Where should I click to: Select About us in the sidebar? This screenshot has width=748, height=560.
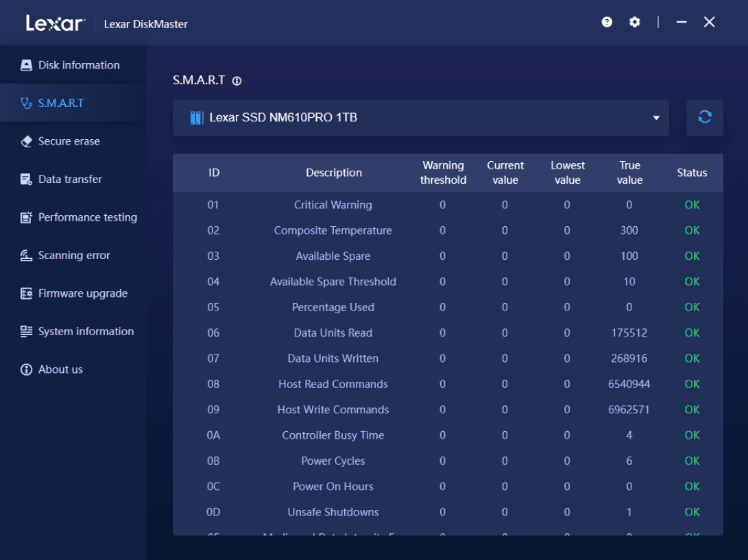tap(73, 369)
